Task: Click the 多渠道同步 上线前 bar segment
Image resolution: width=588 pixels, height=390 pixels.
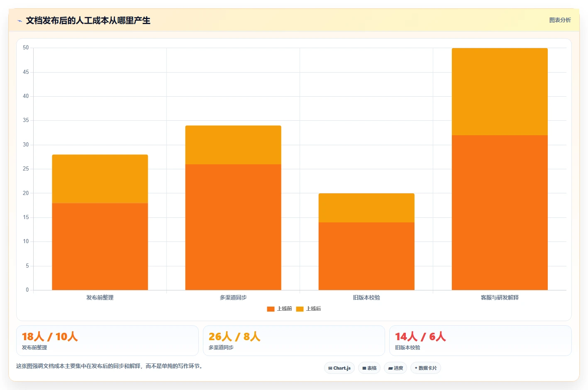Action: coord(233,227)
